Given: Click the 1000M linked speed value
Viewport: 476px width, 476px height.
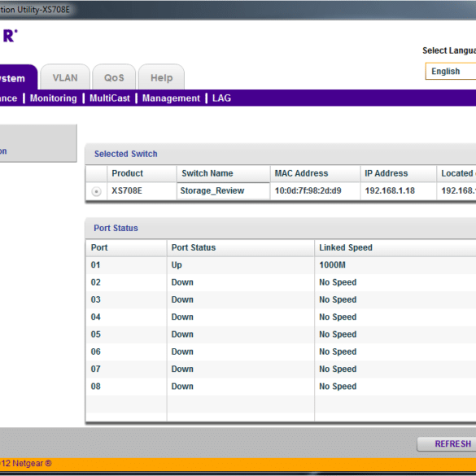Looking at the screenshot, I should pyautogui.click(x=332, y=265).
